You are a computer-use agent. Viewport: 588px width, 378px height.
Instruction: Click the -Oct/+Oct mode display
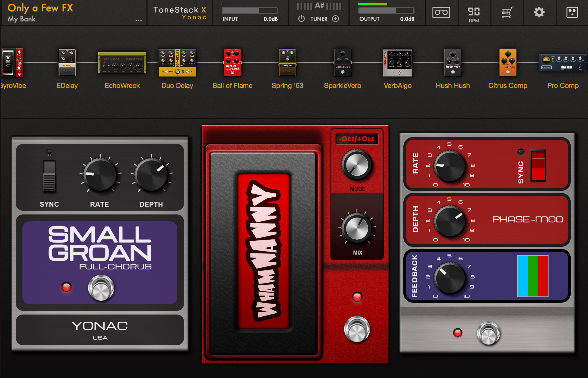point(356,139)
